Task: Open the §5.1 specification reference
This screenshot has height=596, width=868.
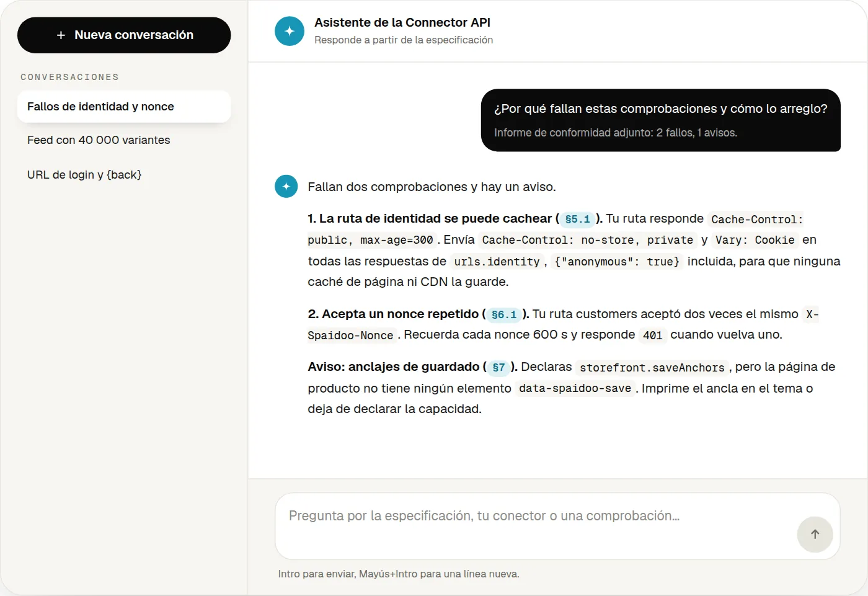Action: [x=577, y=219]
